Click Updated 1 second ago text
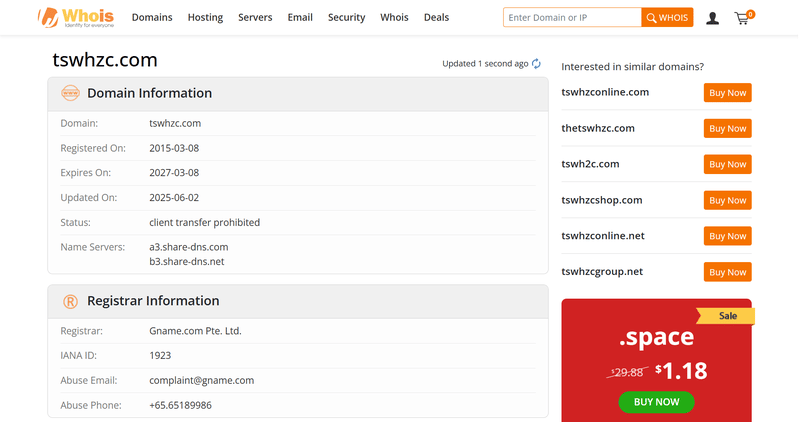The height and width of the screenshot is (422, 800). (x=485, y=64)
